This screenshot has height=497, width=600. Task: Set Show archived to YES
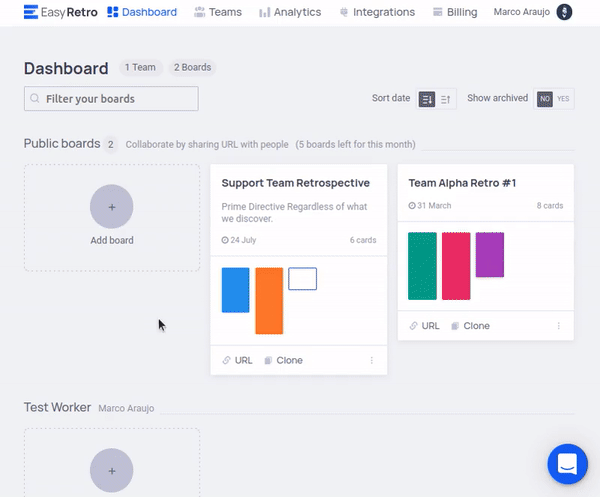(564, 99)
